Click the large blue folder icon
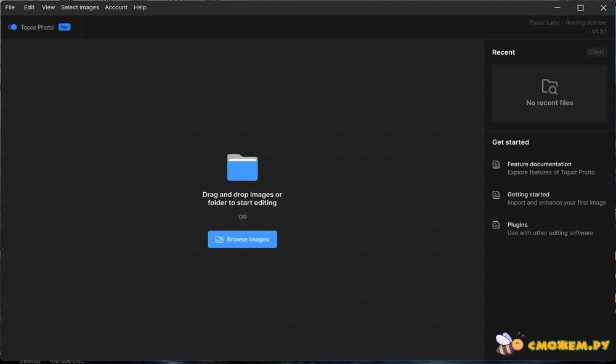The height and width of the screenshot is (364, 616). click(242, 168)
